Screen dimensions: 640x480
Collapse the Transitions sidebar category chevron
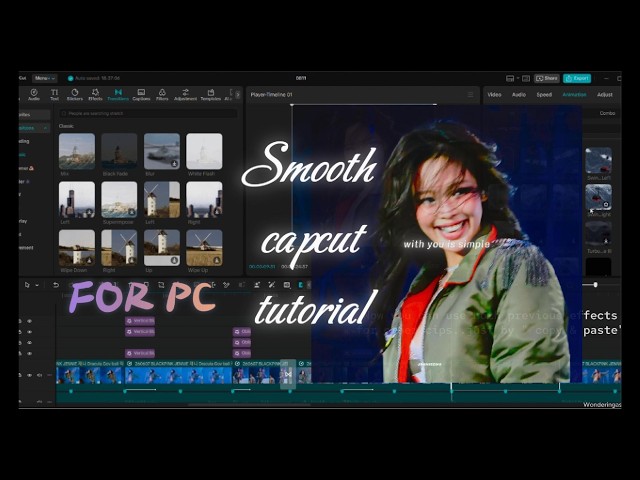pyautogui.click(x=45, y=128)
